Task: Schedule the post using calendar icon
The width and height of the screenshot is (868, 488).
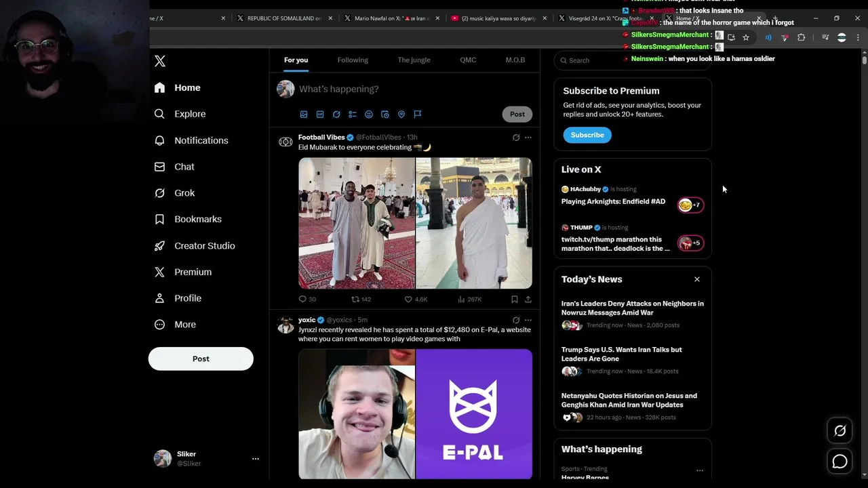Action: click(x=385, y=115)
